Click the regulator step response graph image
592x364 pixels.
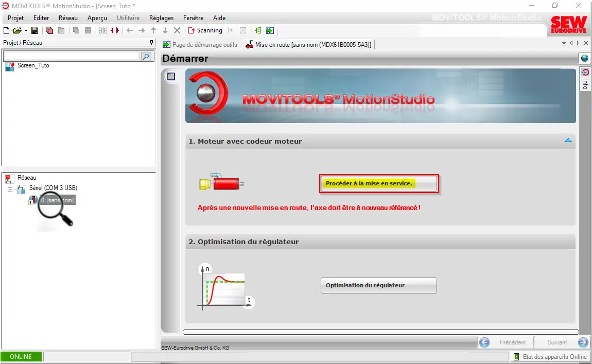(x=225, y=287)
